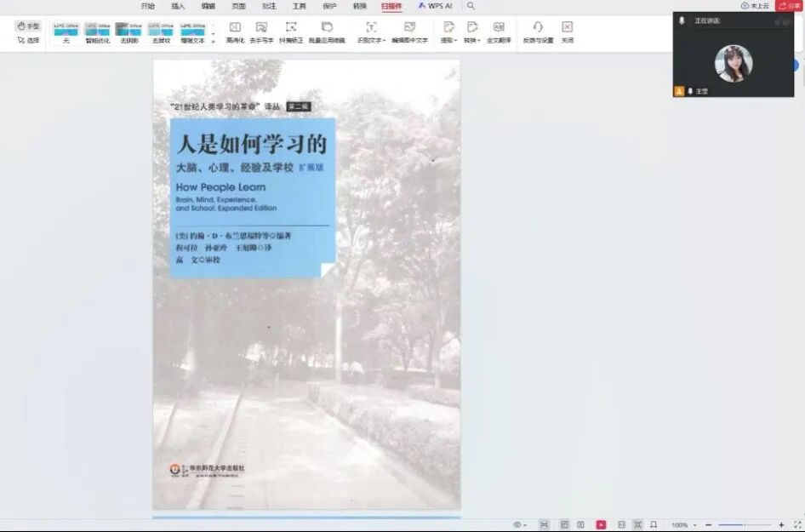Open 编辑图中文字 edit image text tool
This screenshot has height=532, width=805.
(409, 28)
